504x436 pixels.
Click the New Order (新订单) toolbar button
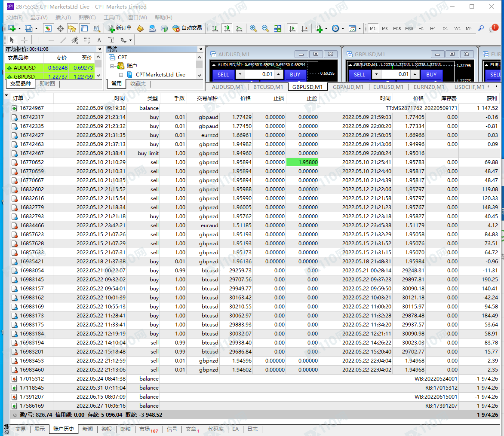pos(120,28)
